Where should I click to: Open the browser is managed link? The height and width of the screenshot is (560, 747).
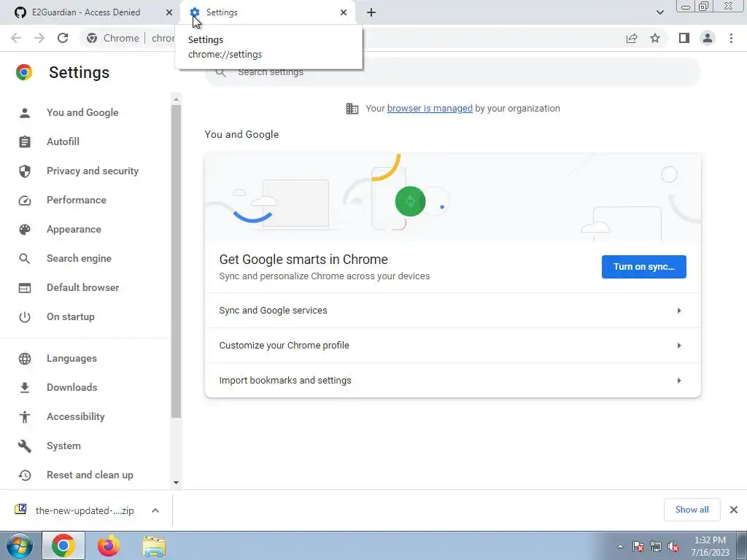[430, 109]
